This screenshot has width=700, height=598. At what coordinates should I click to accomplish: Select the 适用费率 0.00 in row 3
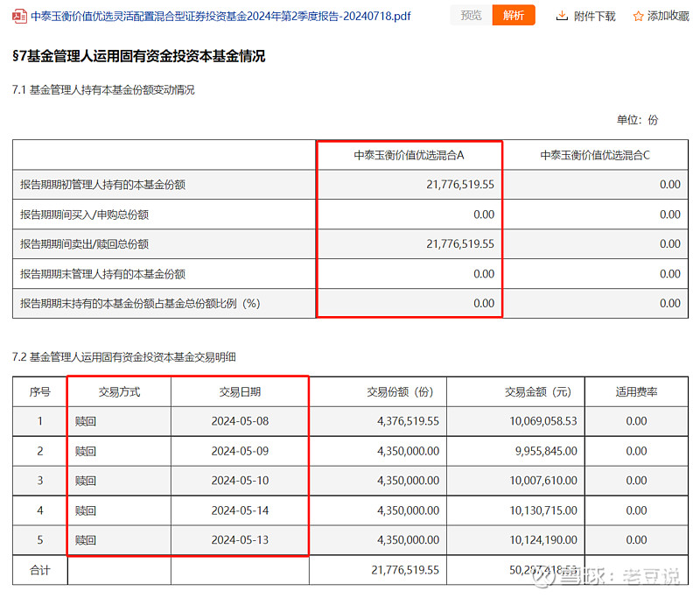636,481
